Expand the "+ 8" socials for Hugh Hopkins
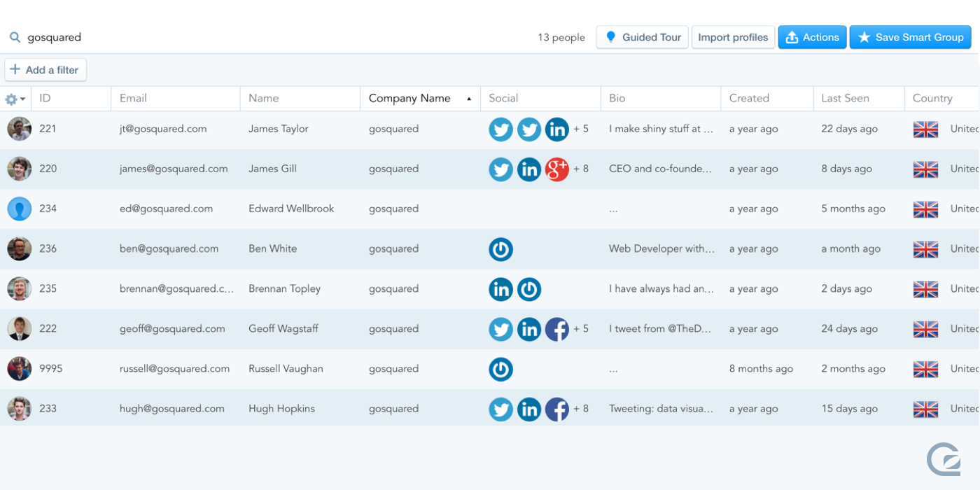 tap(581, 409)
